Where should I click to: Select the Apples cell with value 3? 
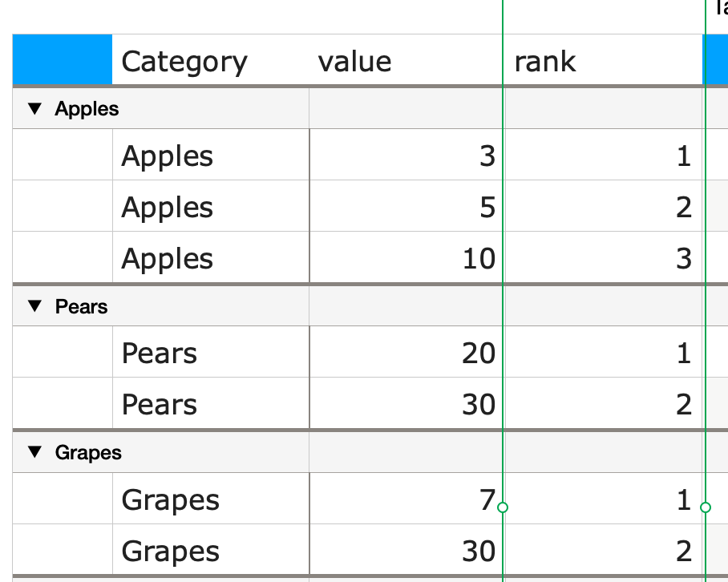(211, 155)
